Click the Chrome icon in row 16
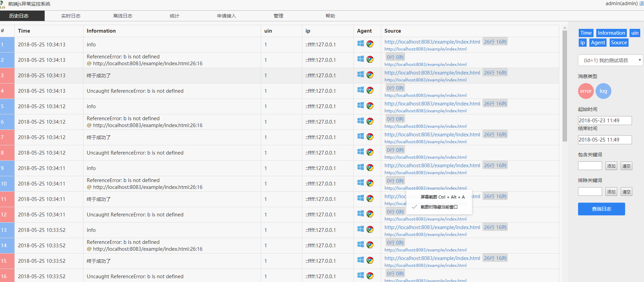Screen dimensions: 644x282 point(370,275)
